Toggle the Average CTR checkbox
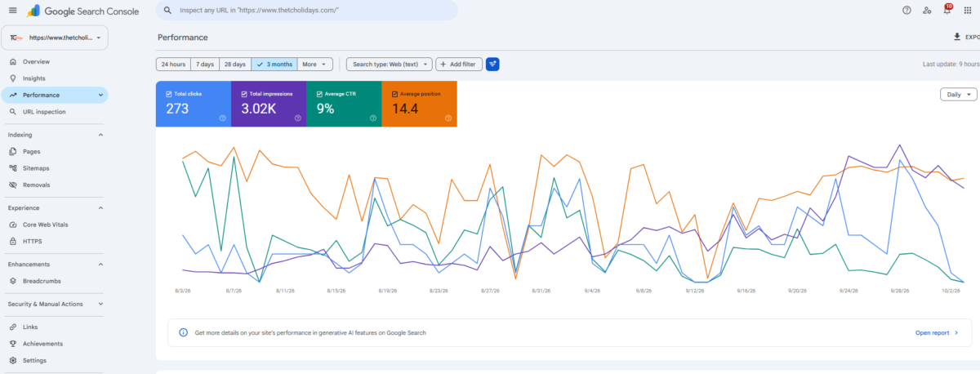980x374 pixels. 318,94
